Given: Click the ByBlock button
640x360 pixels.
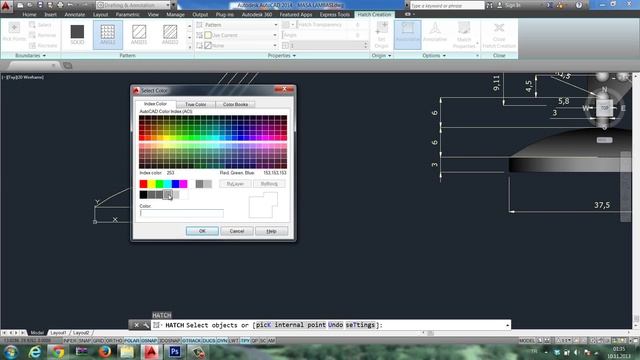Looking at the screenshot, I should click(269, 184).
